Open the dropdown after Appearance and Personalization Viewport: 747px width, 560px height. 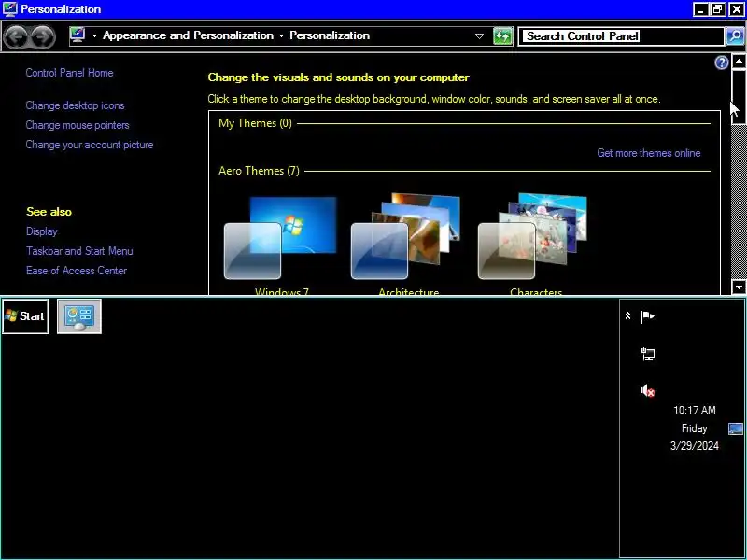(281, 36)
